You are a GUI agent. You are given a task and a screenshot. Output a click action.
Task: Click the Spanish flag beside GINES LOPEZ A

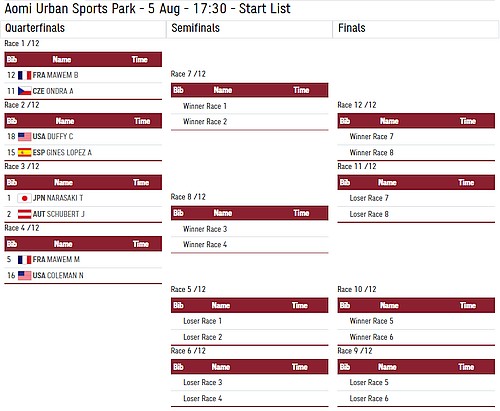24,153
